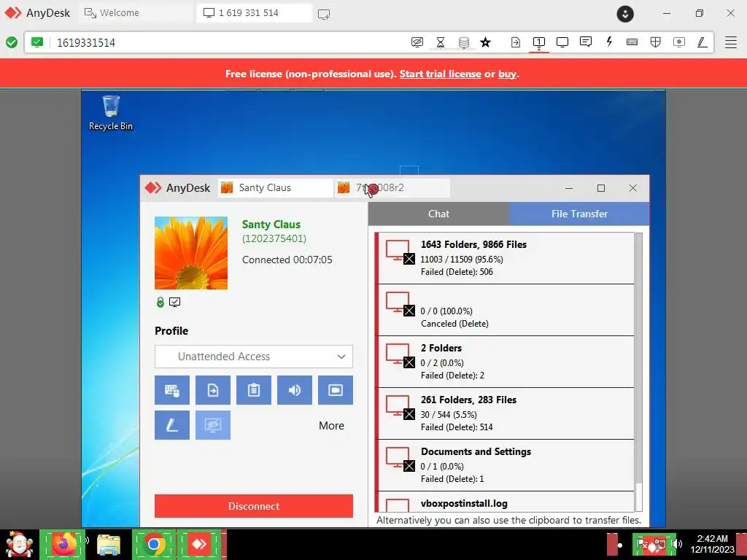This screenshot has width=747, height=560.
Task: Open File Explorer from the remote taskbar
Action: pyautogui.click(x=108, y=544)
